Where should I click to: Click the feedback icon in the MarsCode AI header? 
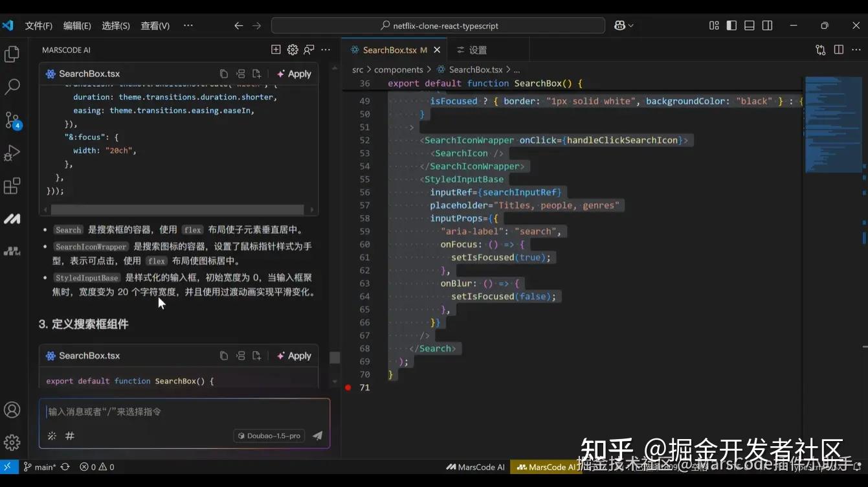309,50
